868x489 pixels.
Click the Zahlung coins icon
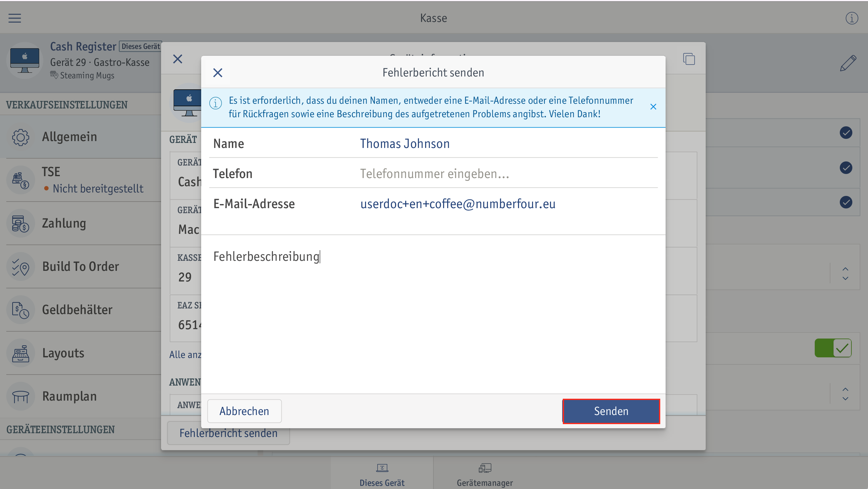[x=21, y=223]
